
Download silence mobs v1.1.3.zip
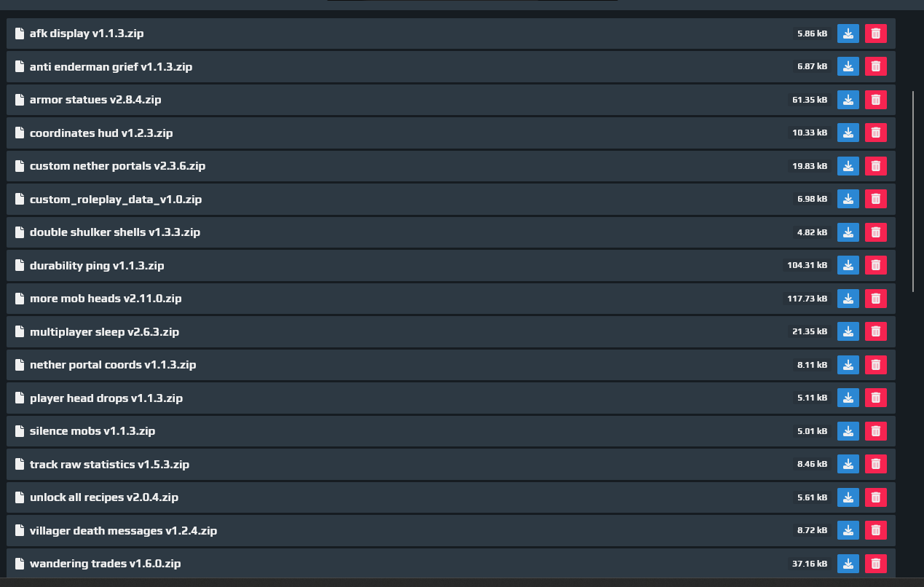tap(848, 431)
